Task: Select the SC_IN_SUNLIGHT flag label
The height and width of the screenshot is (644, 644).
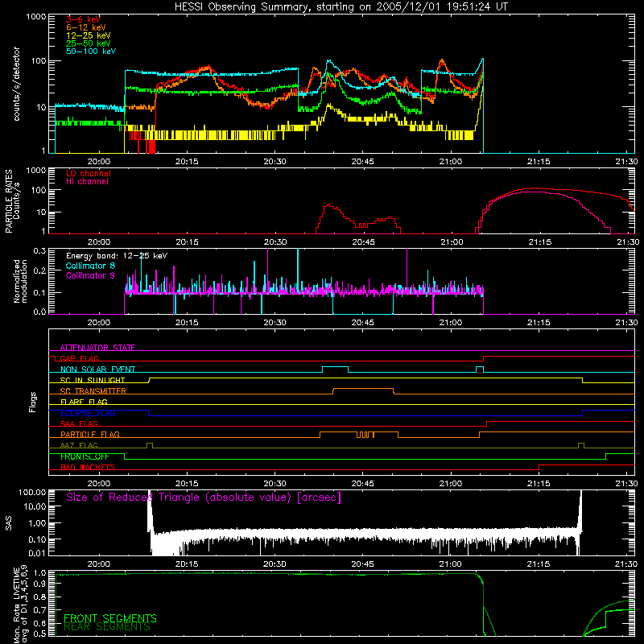Action: [x=93, y=380]
